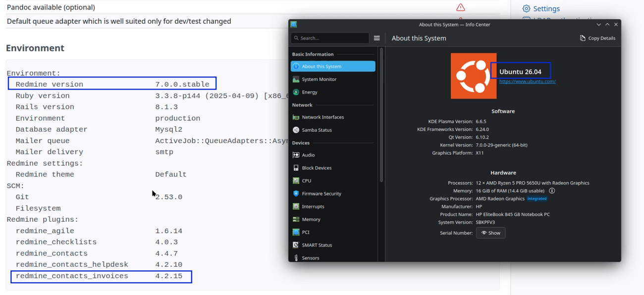Show the hidden serial number
The width and height of the screenshot is (644, 295).
pyautogui.click(x=490, y=233)
